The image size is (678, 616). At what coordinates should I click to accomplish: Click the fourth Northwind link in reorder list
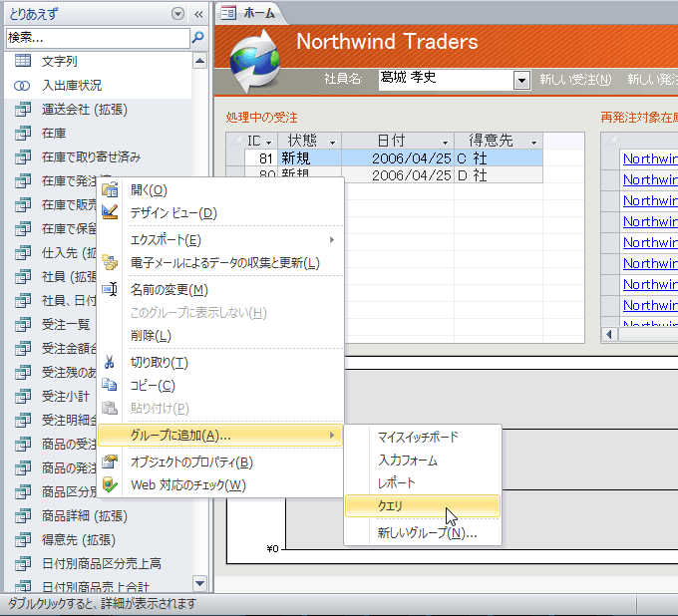pos(650,221)
